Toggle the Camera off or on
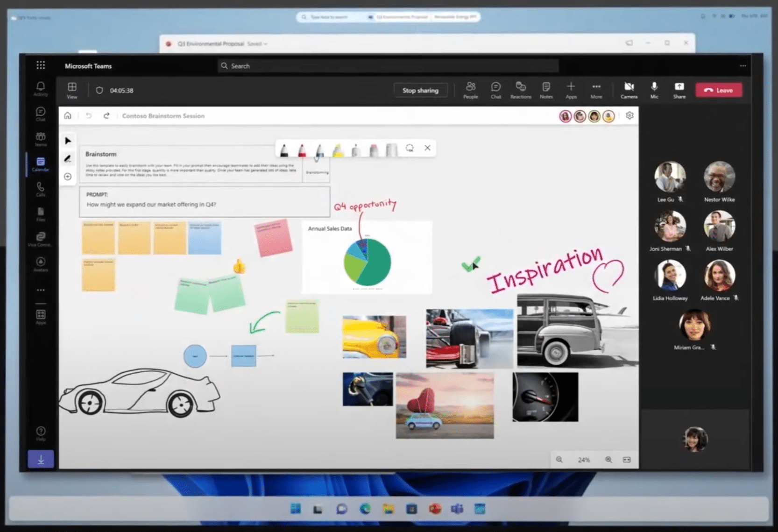 point(629,90)
